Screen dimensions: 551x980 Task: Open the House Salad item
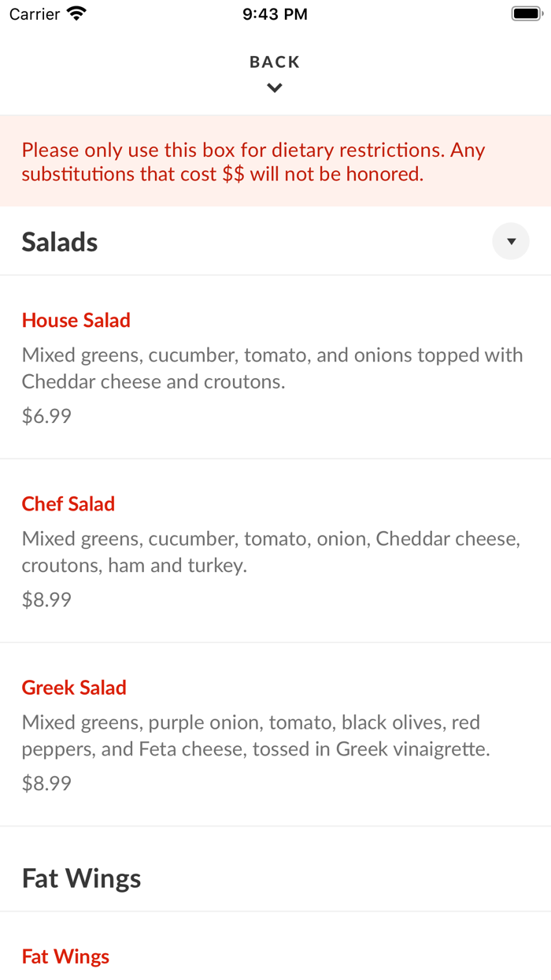pyautogui.click(x=76, y=321)
